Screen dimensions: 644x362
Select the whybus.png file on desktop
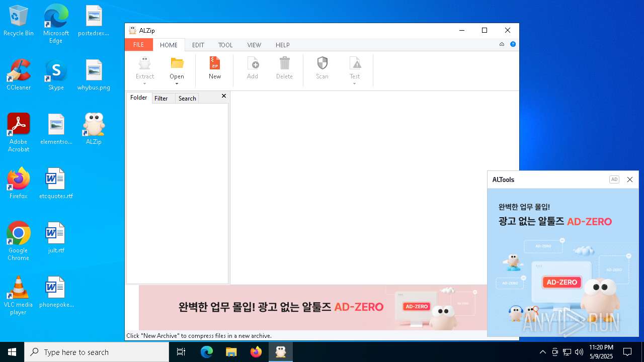[94, 75]
